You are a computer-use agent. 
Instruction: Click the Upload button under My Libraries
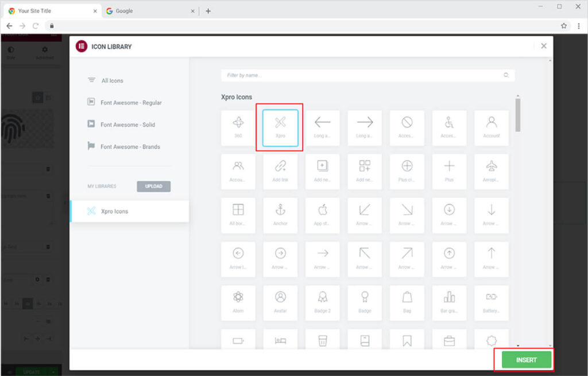[x=153, y=187]
